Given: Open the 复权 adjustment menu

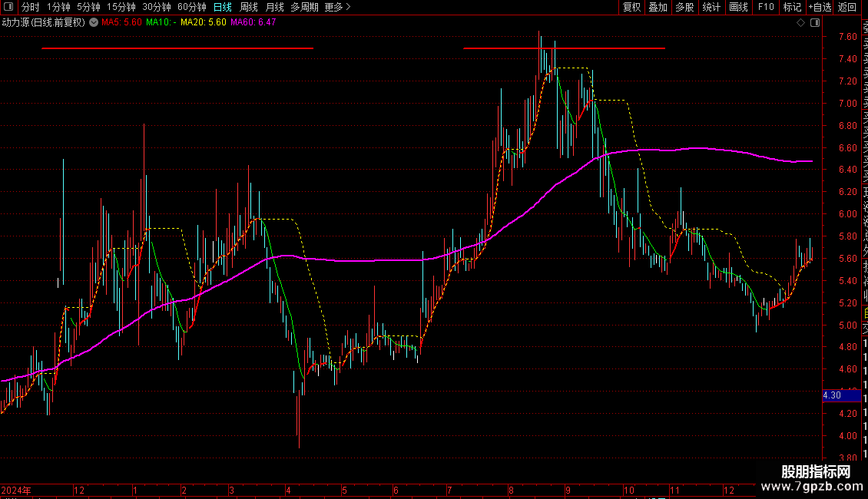Looking at the screenshot, I should pyautogui.click(x=631, y=7).
